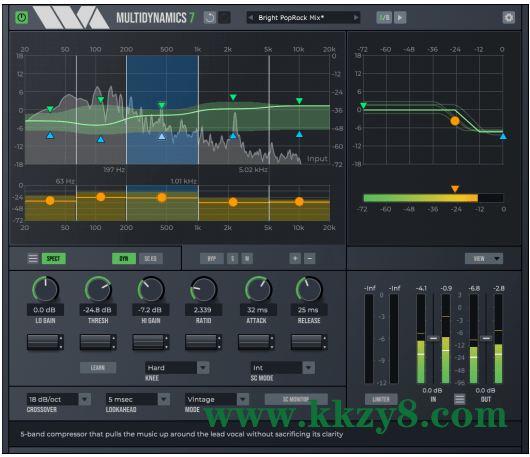Toggle the SPECT spectrum display button
Viewport: 530px width, 457px height.
coord(53,259)
